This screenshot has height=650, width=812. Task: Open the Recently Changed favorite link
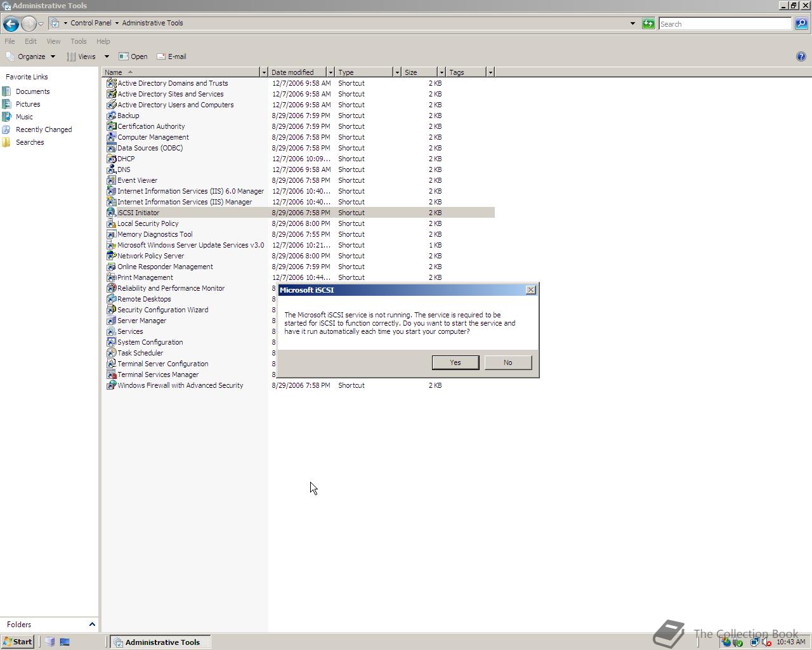click(44, 129)
